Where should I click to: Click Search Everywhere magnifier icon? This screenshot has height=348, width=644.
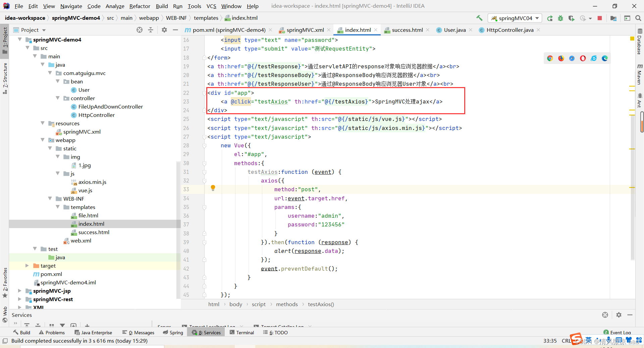coord(638,18)
